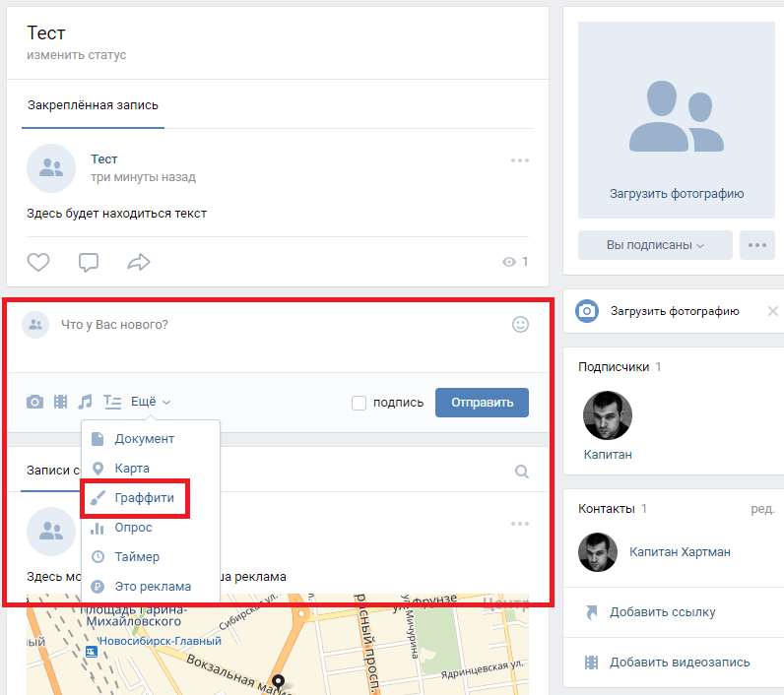The width and height of the screenshot is (784, 695).
Task: Attach audio with the music note icon
Action: pyautogui.click(x=86, y=402)
